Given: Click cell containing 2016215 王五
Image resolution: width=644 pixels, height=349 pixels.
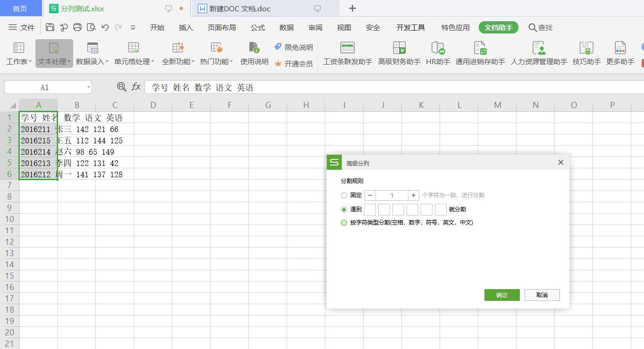Looking at the screenshot, I should (38, 141).
